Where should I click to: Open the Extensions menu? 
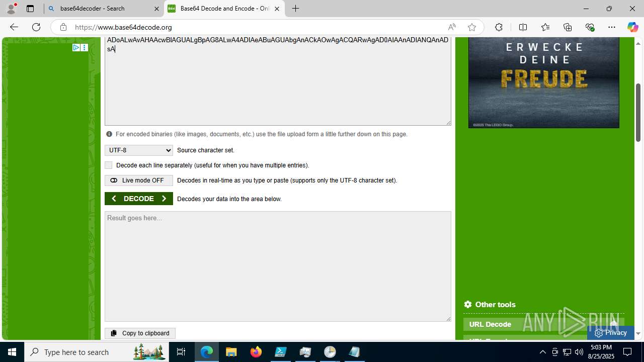click(x=499, y=27)
